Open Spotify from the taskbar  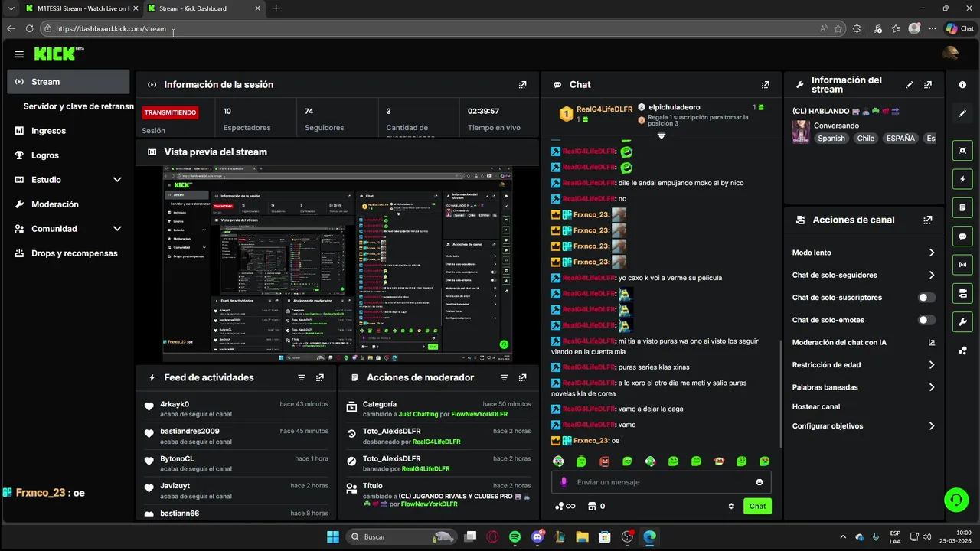click(x=514, y=537)
